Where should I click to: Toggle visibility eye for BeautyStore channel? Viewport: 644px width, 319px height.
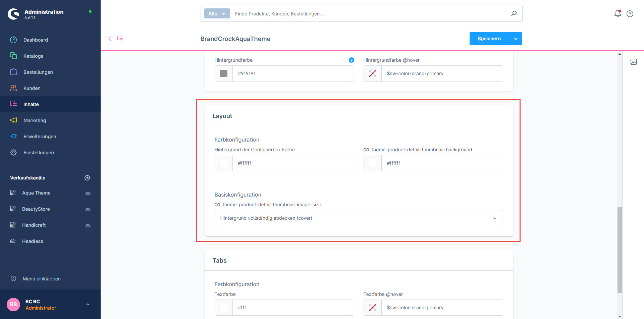click(x=88, y=210)
